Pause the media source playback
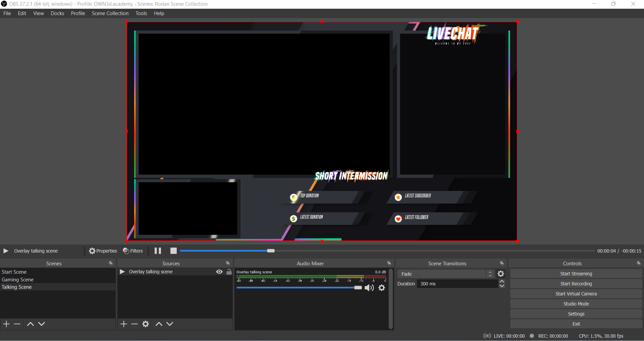 pyautogui.click(x=158, y=251)
